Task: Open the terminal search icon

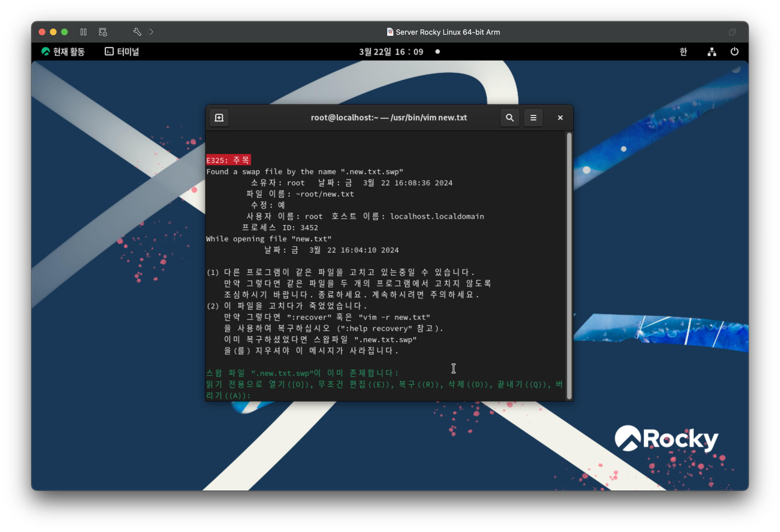Action: [509, 118]
